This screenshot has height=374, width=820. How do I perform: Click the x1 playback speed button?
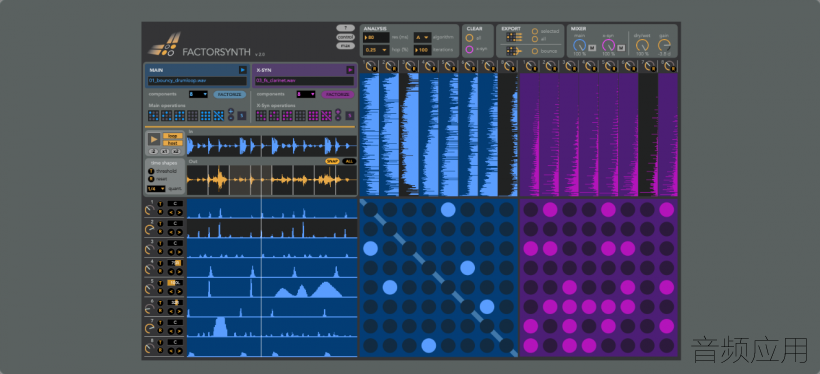click(164, 151)
